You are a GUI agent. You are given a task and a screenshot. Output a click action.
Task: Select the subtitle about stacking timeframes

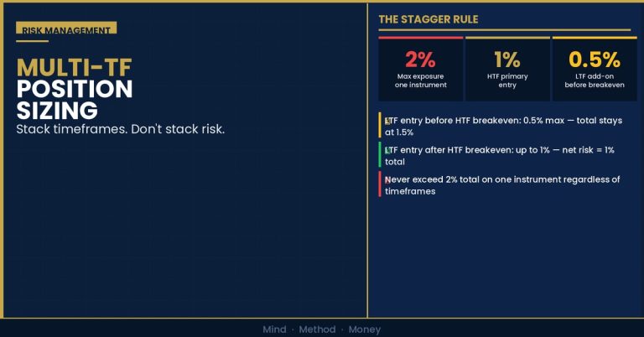(x=121, y=129)
